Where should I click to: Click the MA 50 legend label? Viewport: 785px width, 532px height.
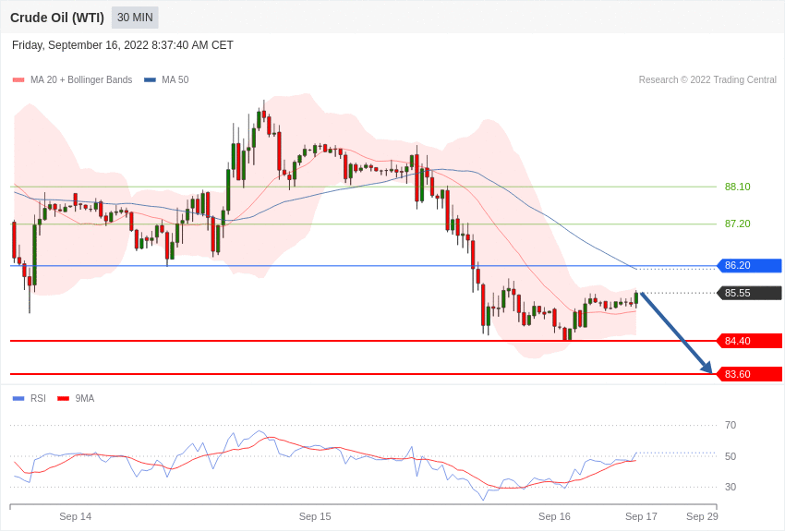(175, 79)
